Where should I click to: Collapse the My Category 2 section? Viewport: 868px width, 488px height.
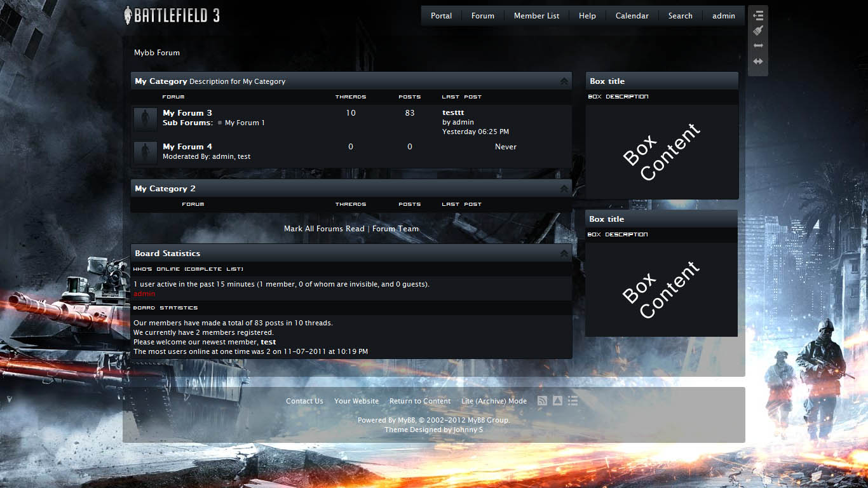(564, 189)
